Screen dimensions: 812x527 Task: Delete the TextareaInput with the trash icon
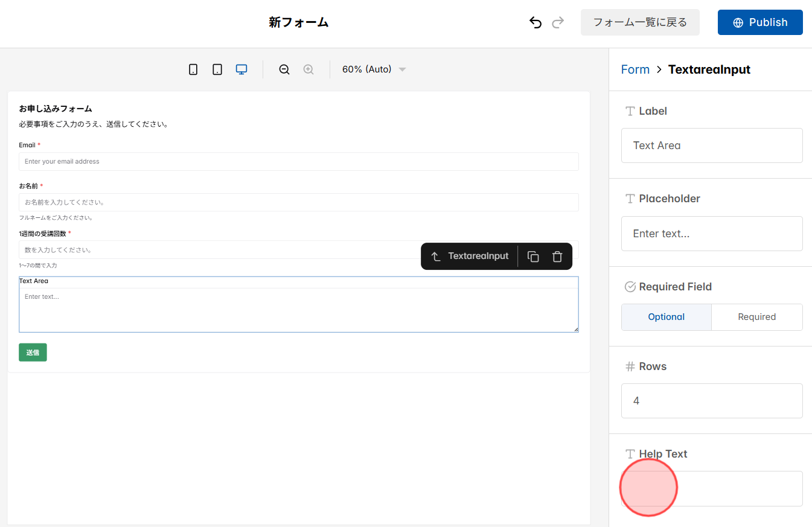tap(557, 256)
